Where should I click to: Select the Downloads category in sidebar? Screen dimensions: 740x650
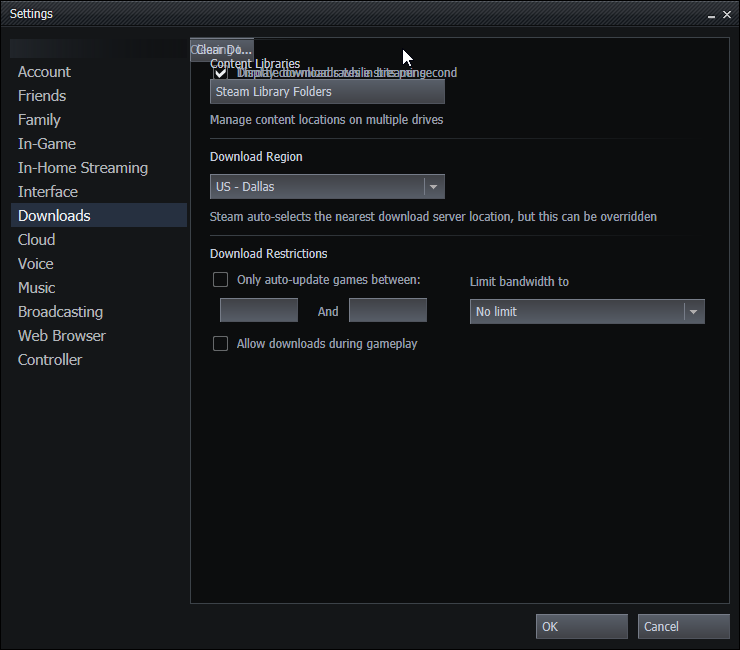coord(99,215)
